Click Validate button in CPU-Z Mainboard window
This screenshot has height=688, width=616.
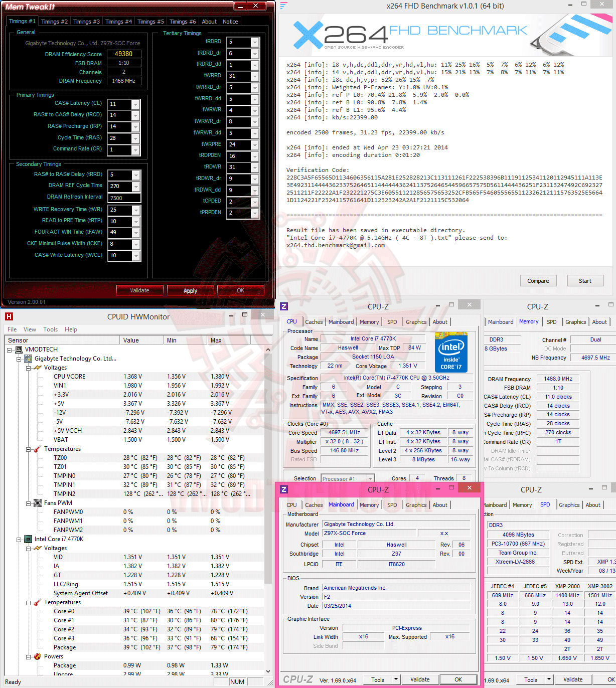[x=420, y=679]
